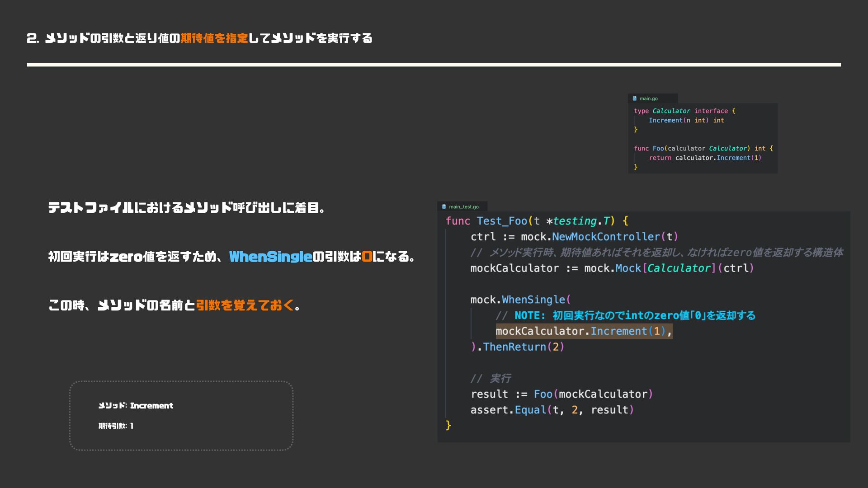Click the mock.NewMockController(t) code line
The height and width of the screenshot is (488, 868).
click(x=574, y=237)
